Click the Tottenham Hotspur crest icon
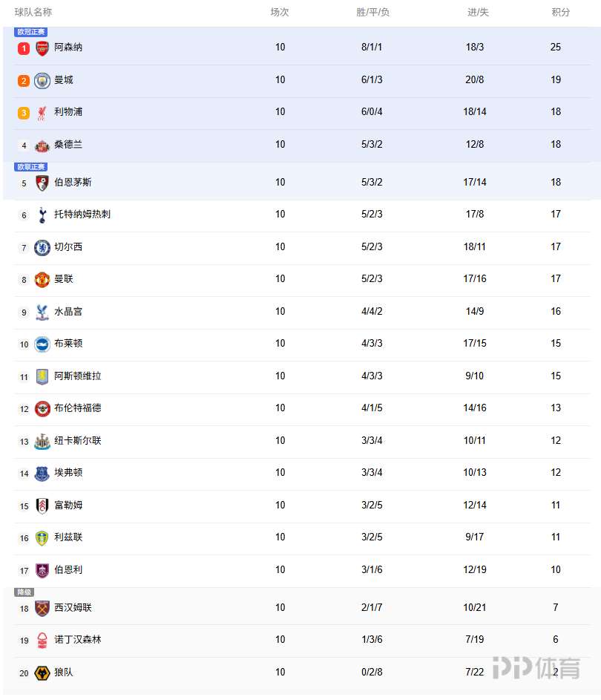This screenshot has height=700, width=601. click(42, 215)
